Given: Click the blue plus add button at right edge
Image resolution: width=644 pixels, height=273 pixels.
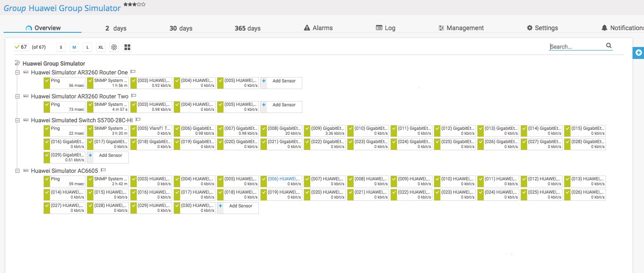Looking at the screenshot, I should [x=639, y=53].
